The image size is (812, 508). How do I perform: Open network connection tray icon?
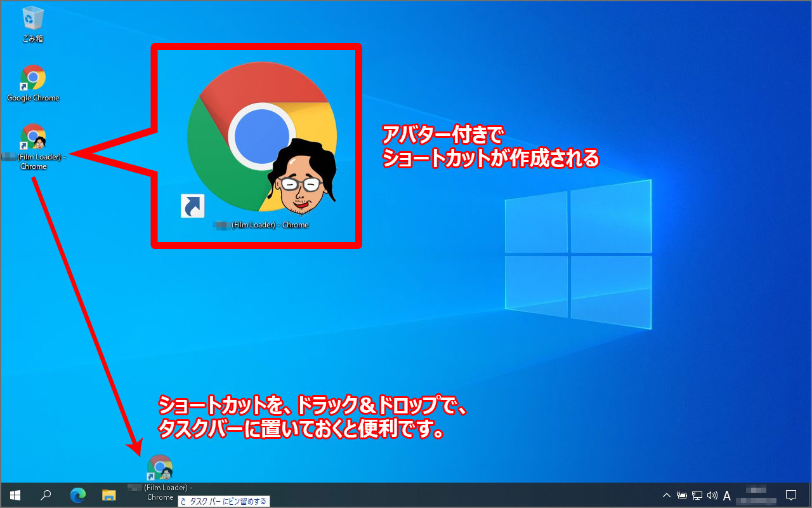pos(697,495)
